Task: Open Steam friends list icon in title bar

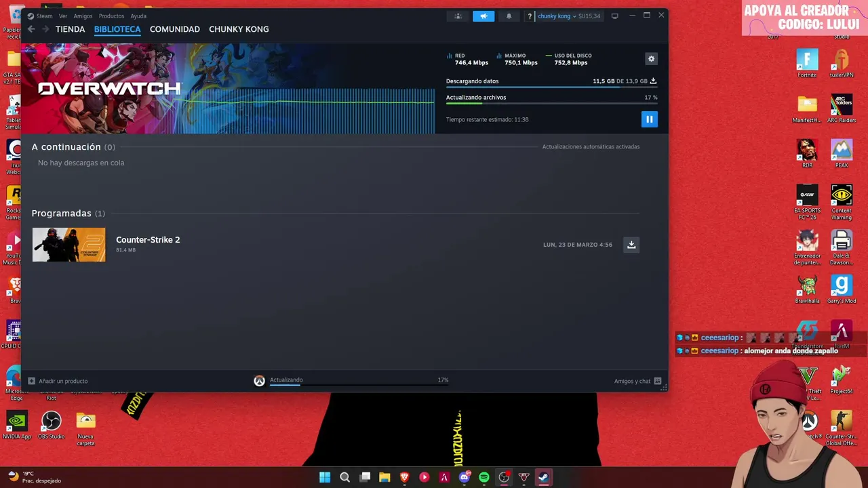Action: 458,16
